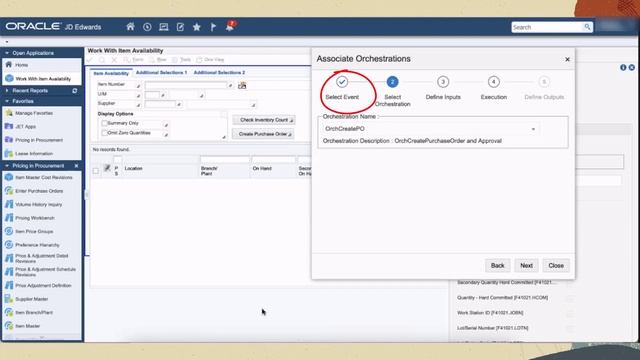Image resolution: width=640 pixels, height=360 pixels.
Task: Click the grid customize icon beside P S
Action: coord(107,168)
